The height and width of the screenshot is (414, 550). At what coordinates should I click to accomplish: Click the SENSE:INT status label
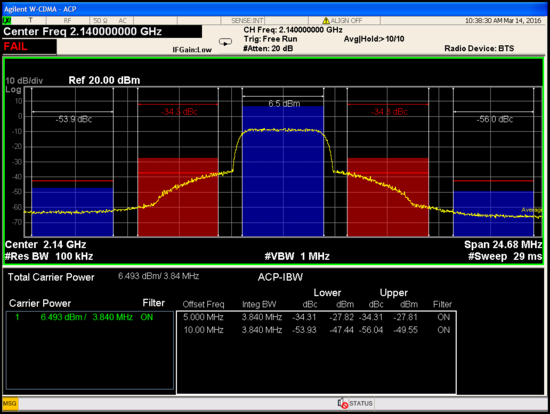tap(247, 21)
